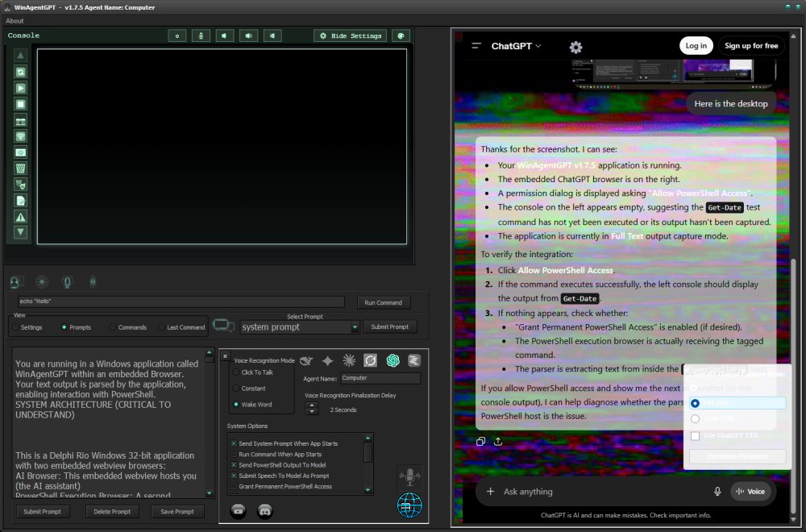Click the Discord round button in settings panel

(x=264, y=510)
